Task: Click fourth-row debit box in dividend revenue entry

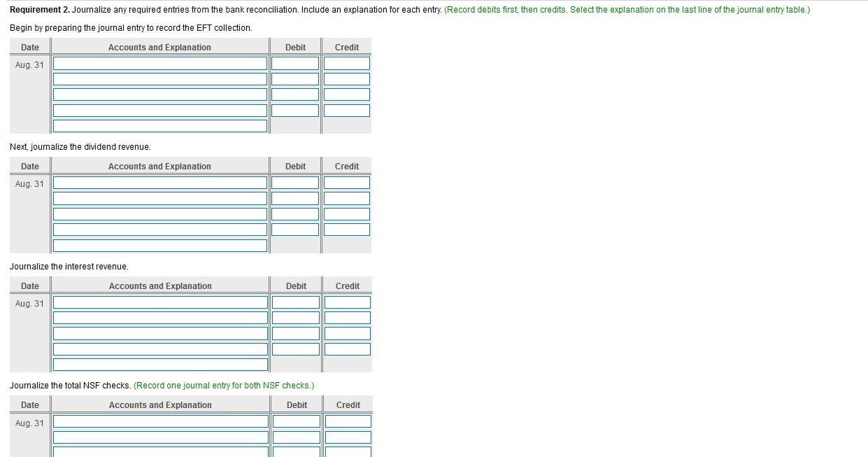Action: 295,230
